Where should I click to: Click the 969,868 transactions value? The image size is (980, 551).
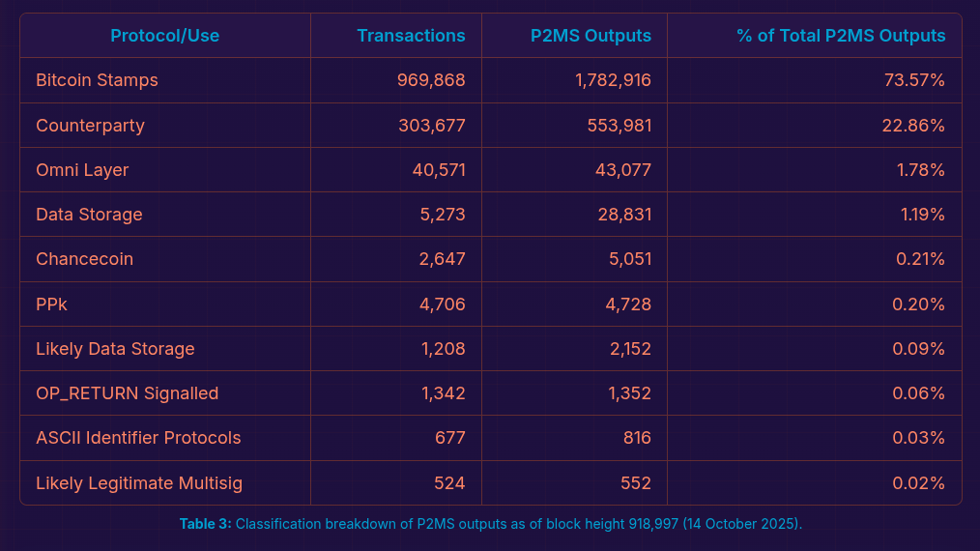click(x=431, y=80)
